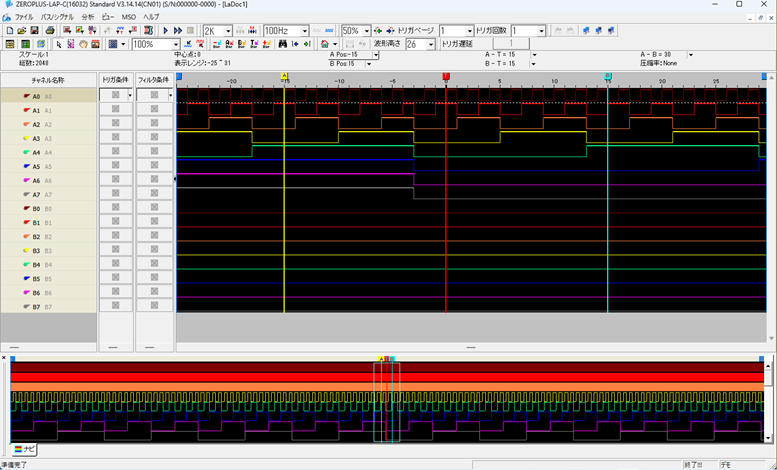Open the 50% trigger position dropdown
Viewport: 777px width, 470px height.
[x=367, y=31]
